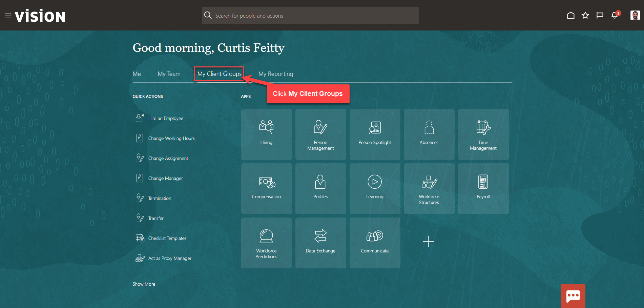The height and width of the screenshot is (308, 644).
Task: Open the Data Exchange app tile
Action: click(321, 243)
